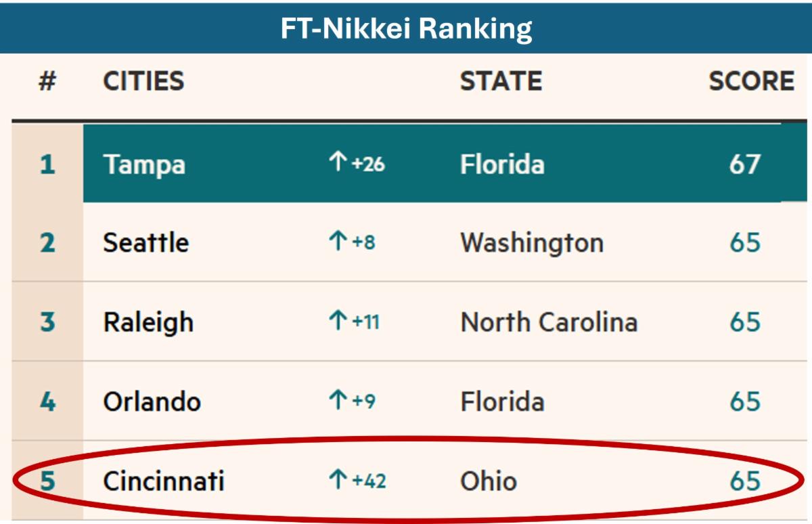Click the SCORE column header
The image size is (812, 524).
click(751, 81)
